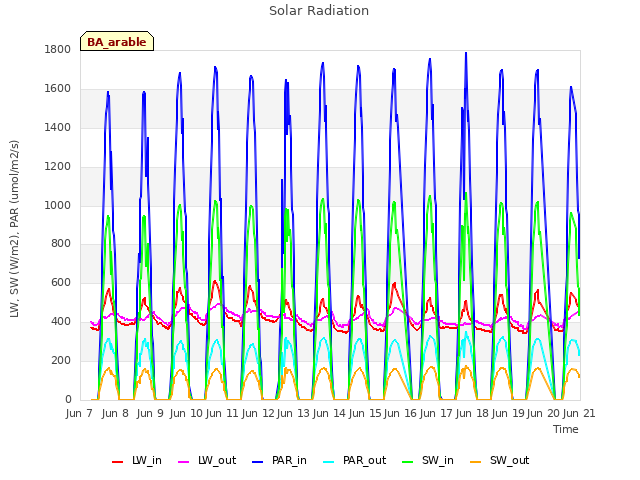Click the tallest PAR_in peak near Jun 17
The image size is (640, 480).
(x=466, y=53)
